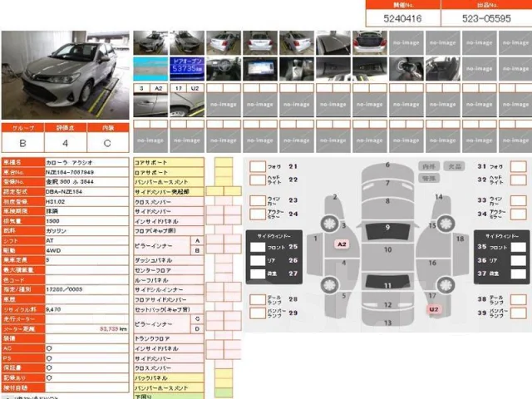532x399 pixels.
Task: Select rear window part 11 on diagram
Action: (x=388, y=283)
